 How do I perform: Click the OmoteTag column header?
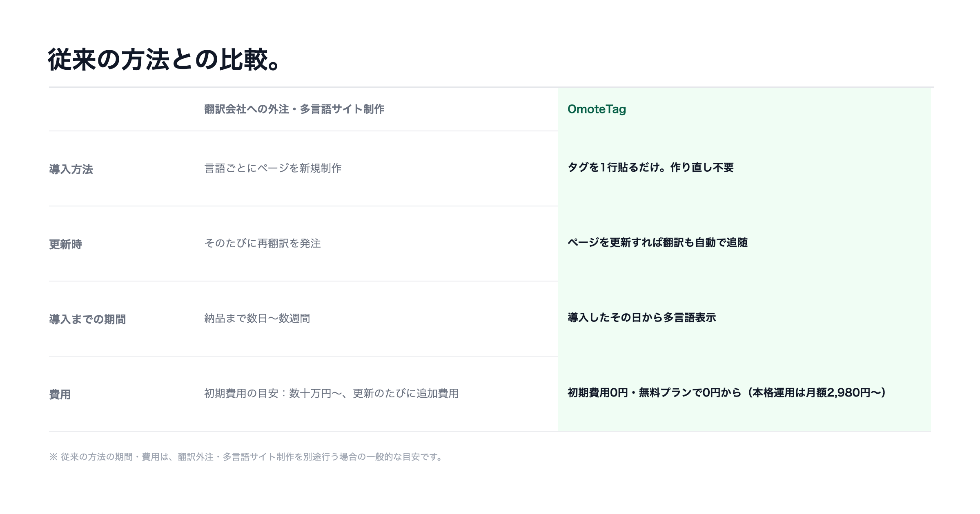597,109
